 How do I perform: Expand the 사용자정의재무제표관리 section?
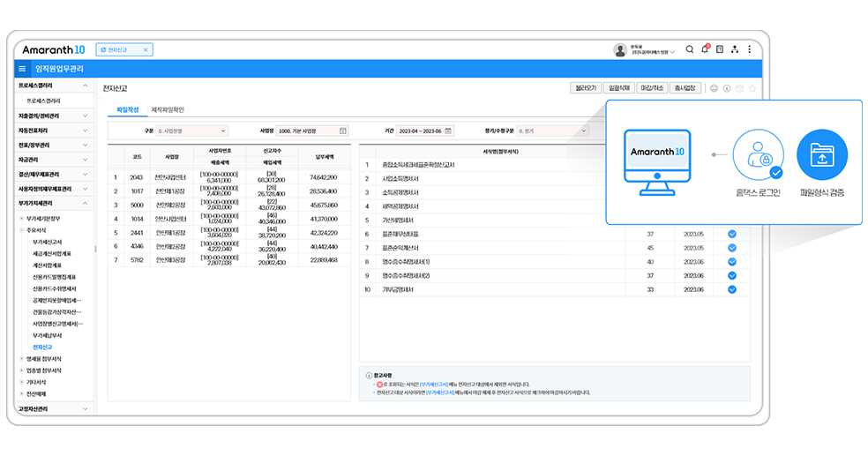(85, 189)
